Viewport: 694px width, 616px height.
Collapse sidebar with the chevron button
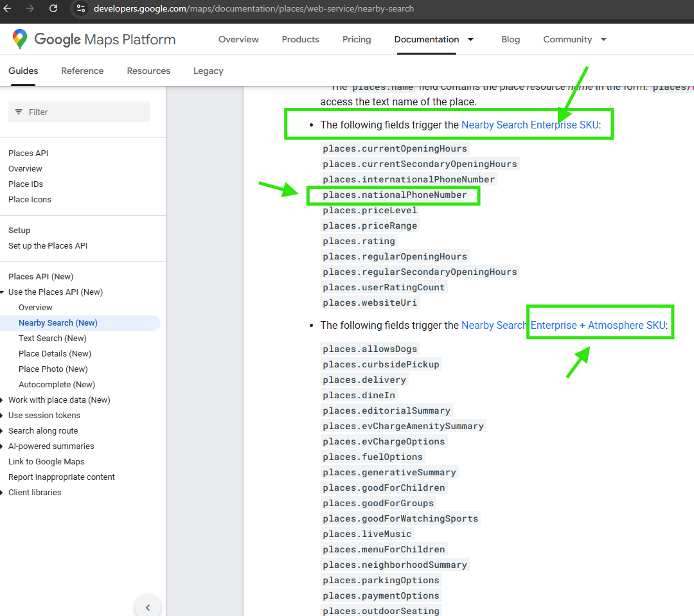(147, 607)
